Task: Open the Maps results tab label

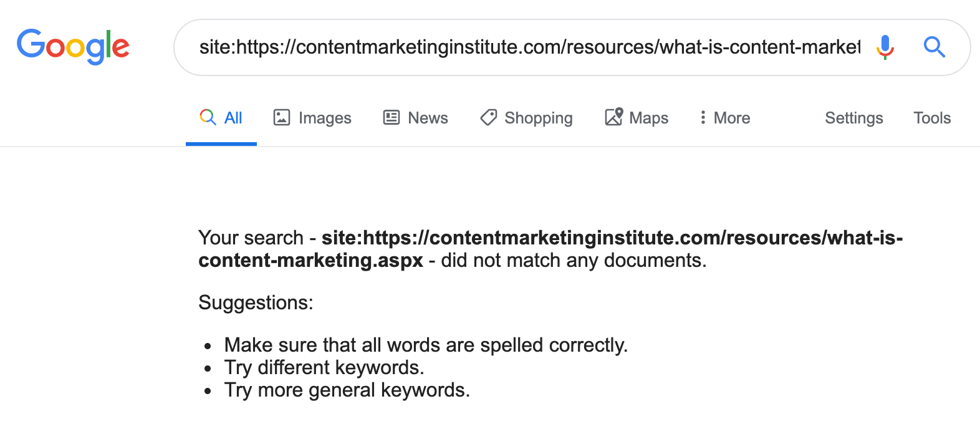Action: (x=648, y=118)
